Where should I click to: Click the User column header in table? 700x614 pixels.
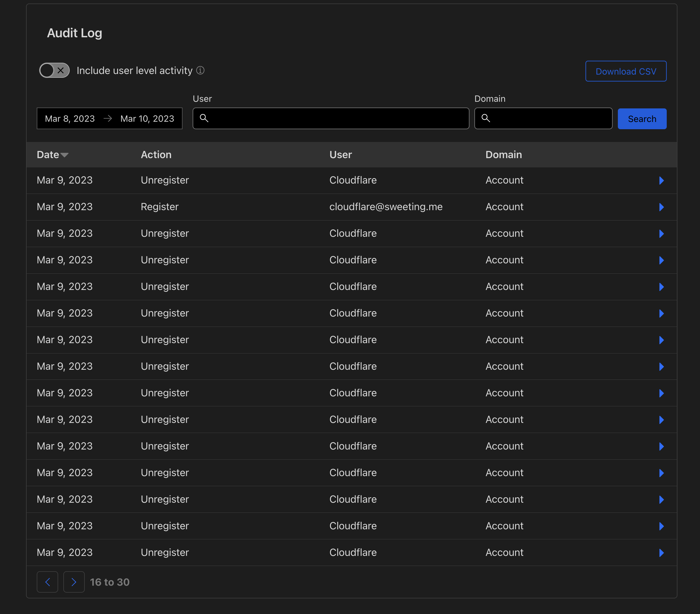click(340, 155)
